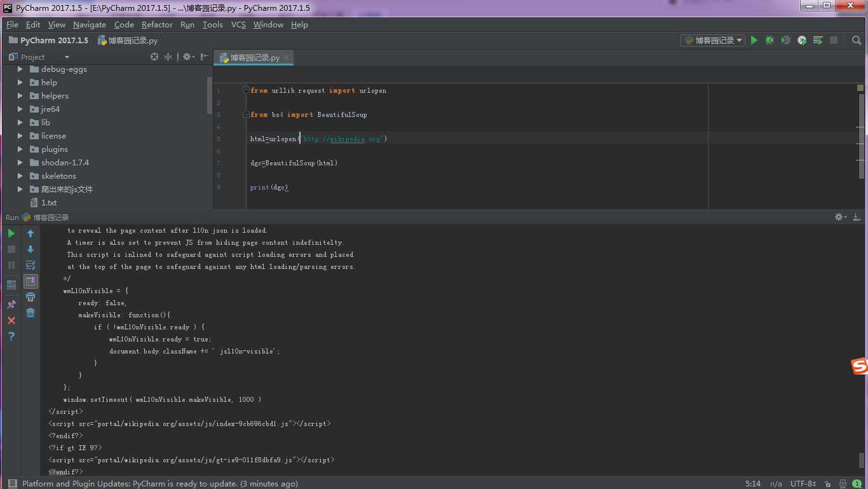Hide the Project tool window
The width and height of the screenshot is (868, 489).
204,57
